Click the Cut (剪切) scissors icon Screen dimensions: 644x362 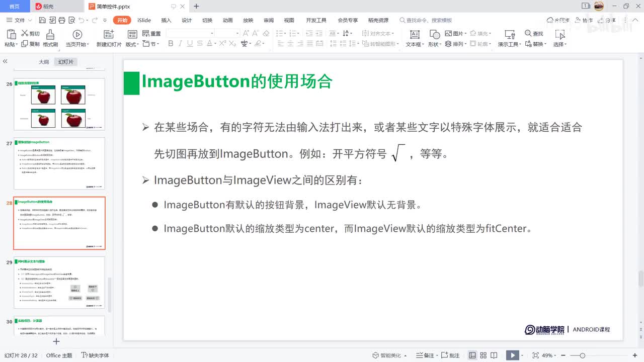tap(25, 33)
